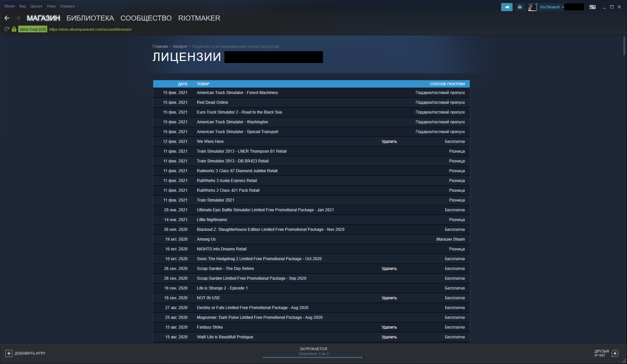Image resolution: width=627 pixels, height=364 pixels.
Task: Switch to the МАГАЗИН tab
Action: point(44,18)
